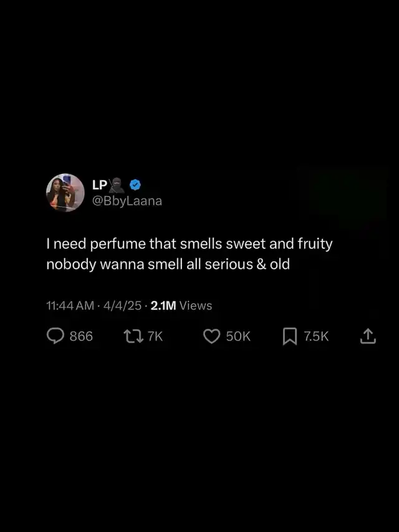Open the profile picture of LP
Screen dimensions: 399x532
click(x=65, y=193)
